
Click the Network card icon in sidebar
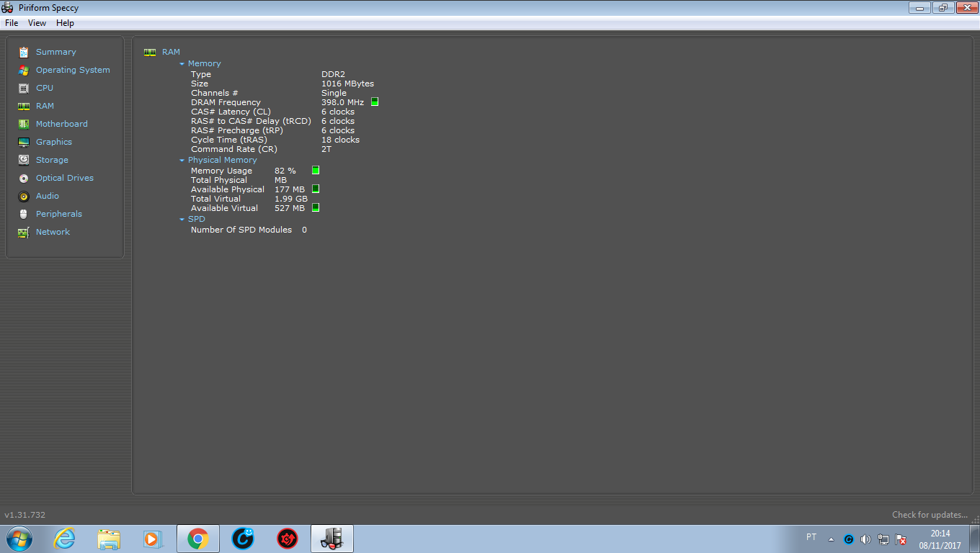24,232
